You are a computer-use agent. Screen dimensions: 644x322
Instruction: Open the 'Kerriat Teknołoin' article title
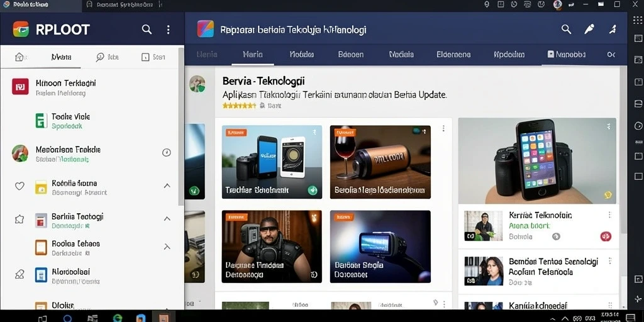click(x=540, y=215)
